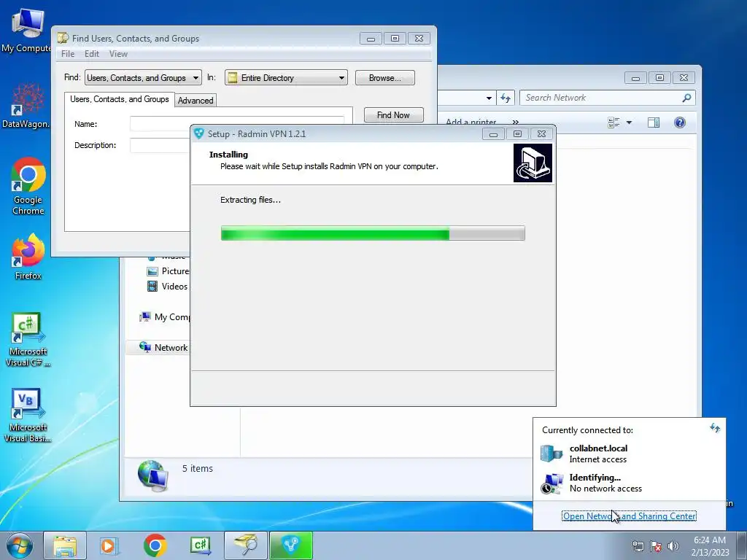Image resolution: width=747 pixels, height=560 pixels.
Task: Click collabnet.local network icon in flyout
Action: click(551, 454)
